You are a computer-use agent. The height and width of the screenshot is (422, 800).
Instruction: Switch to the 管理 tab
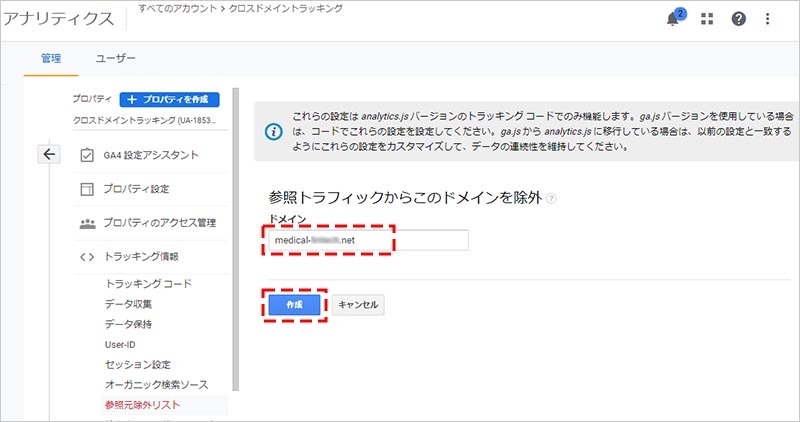[x=51, y=59]
